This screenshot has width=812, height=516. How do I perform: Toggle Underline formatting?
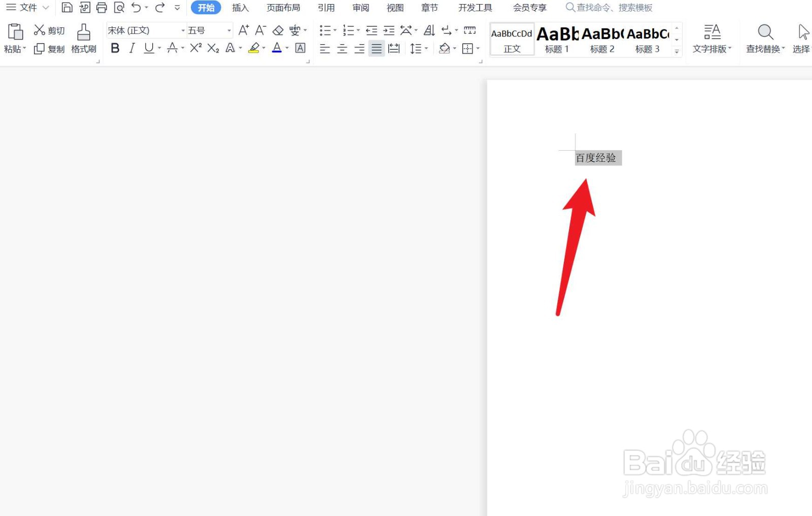(149, 48)
